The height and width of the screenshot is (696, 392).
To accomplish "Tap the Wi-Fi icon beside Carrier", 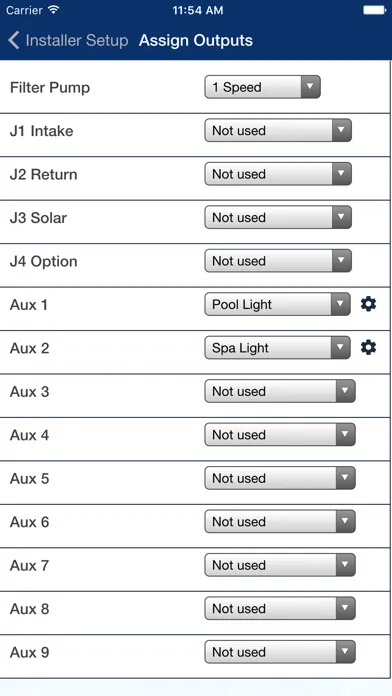I will click(54, 10).
